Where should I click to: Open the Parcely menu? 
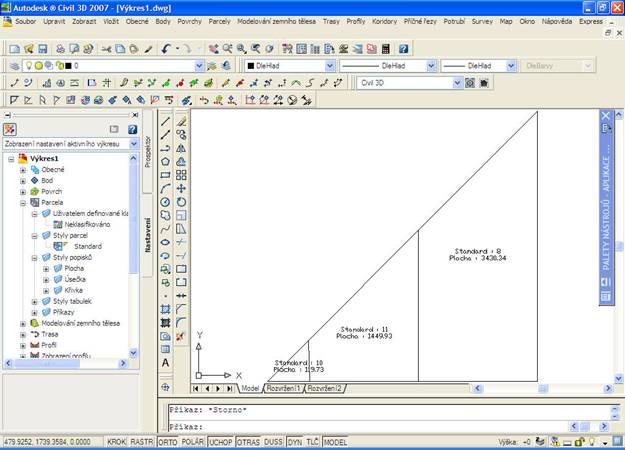pos(219,22)
